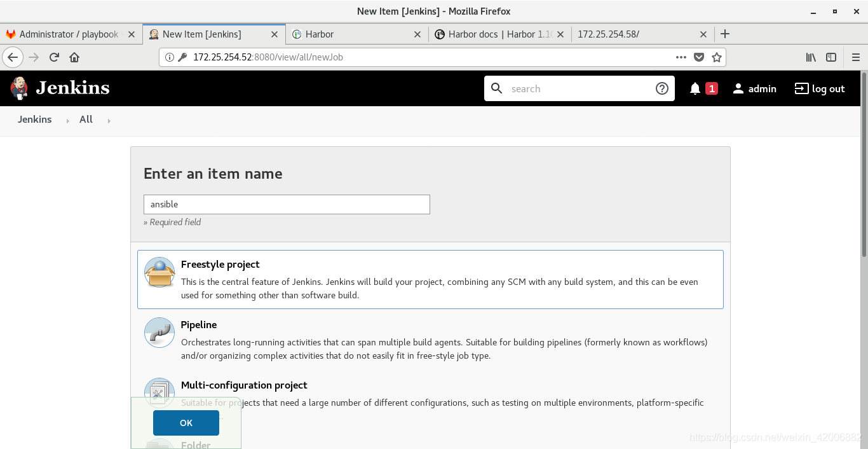Select the Folder item title
Image resolution: width=868 pixels, height=449 pixels.
point(196,445)
